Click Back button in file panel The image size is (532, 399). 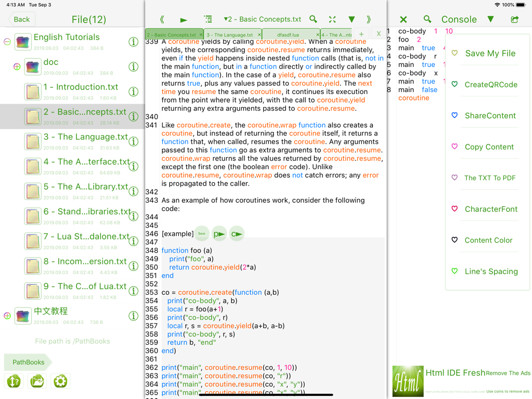click(21, 19)
